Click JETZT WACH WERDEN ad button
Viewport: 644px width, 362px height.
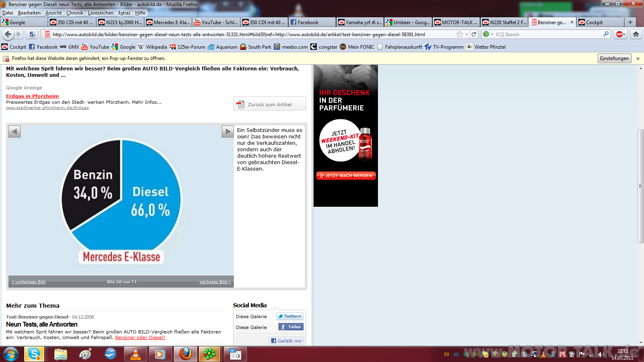tap(346, 176)
